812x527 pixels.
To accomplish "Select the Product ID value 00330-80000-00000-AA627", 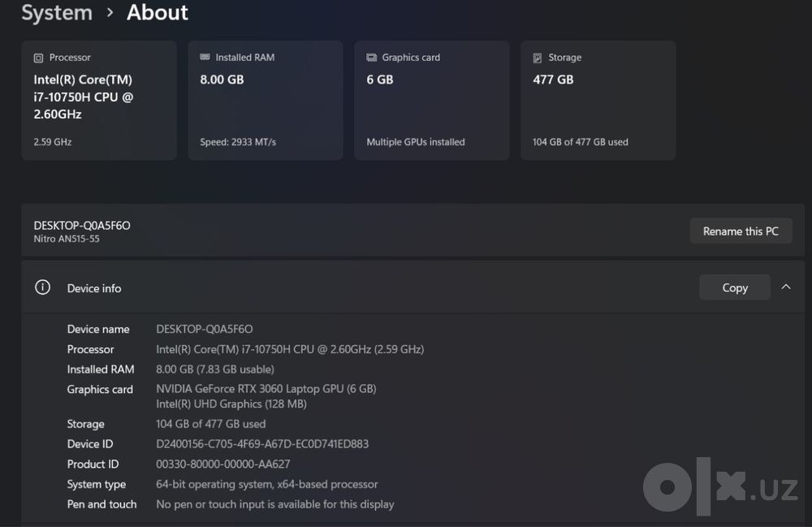I will point(223,464).
